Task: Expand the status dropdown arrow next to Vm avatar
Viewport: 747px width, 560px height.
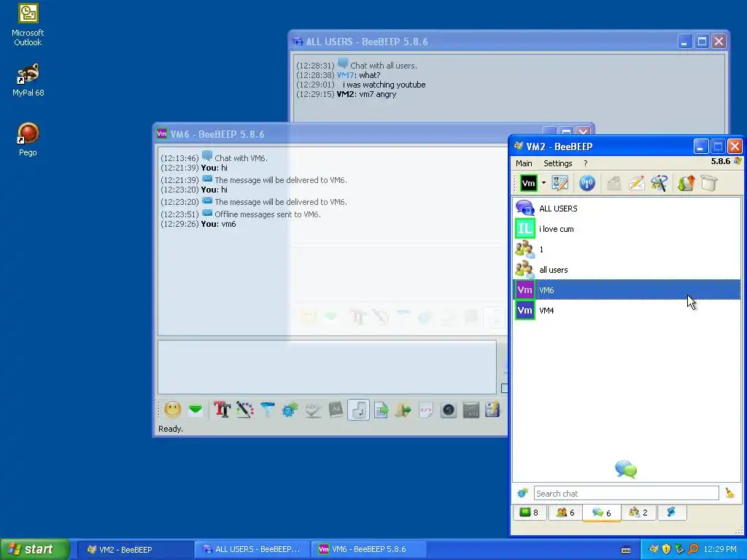Action: tap(543, 183)
